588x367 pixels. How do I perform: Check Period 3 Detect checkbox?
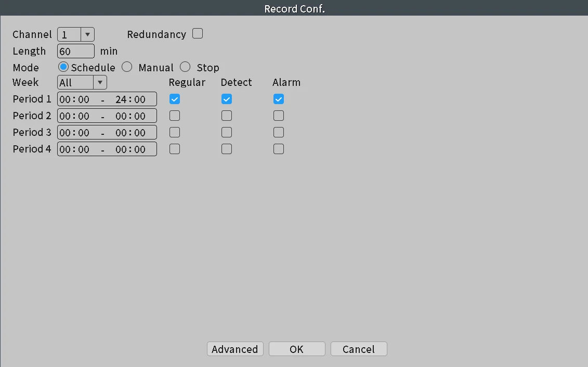coord(227,132)
